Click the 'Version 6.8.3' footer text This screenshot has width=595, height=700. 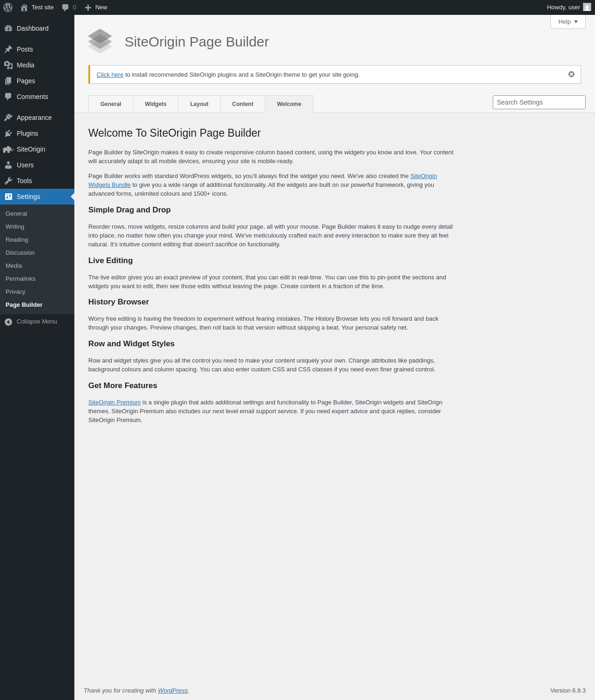coord(568,691)
